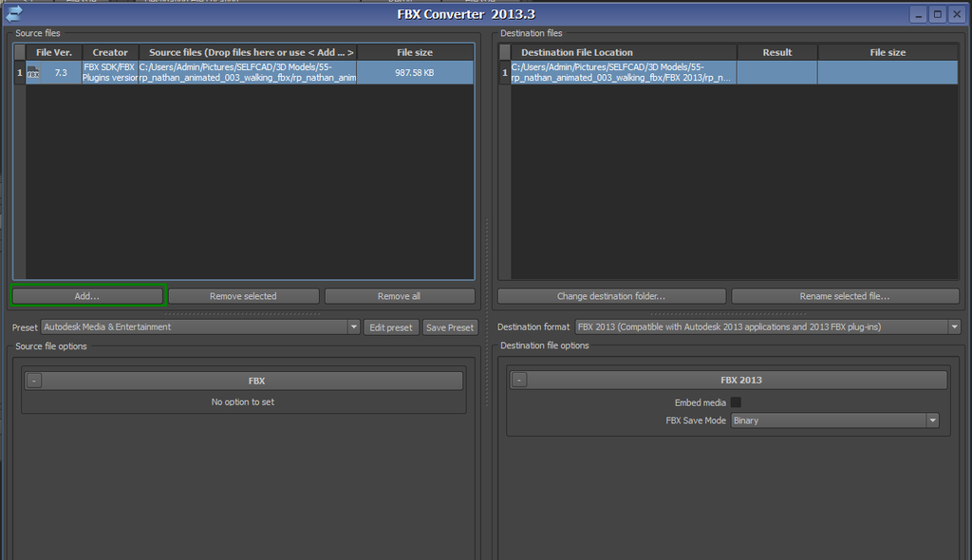This screenshot has height=560, width=972.
Task: Enable the Embed media checkbox
Action: click(x=737, y=401)
